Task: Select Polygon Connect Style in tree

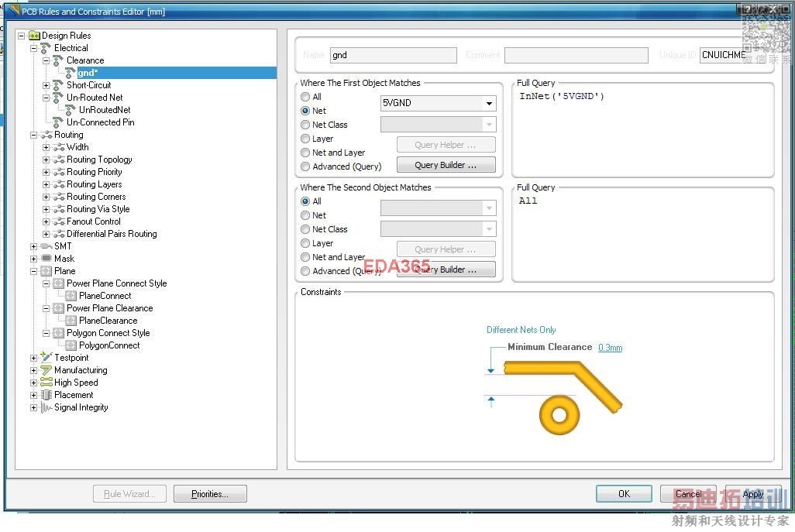Action: [108, 333]
